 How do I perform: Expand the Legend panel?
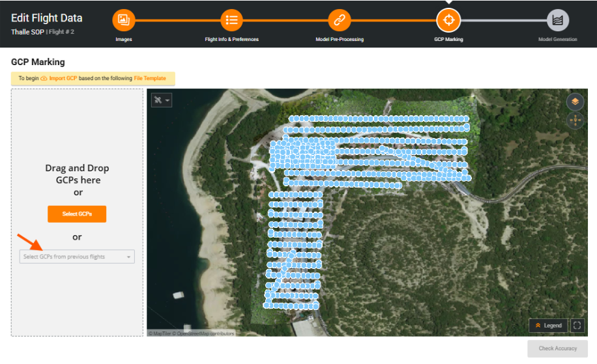547,326
